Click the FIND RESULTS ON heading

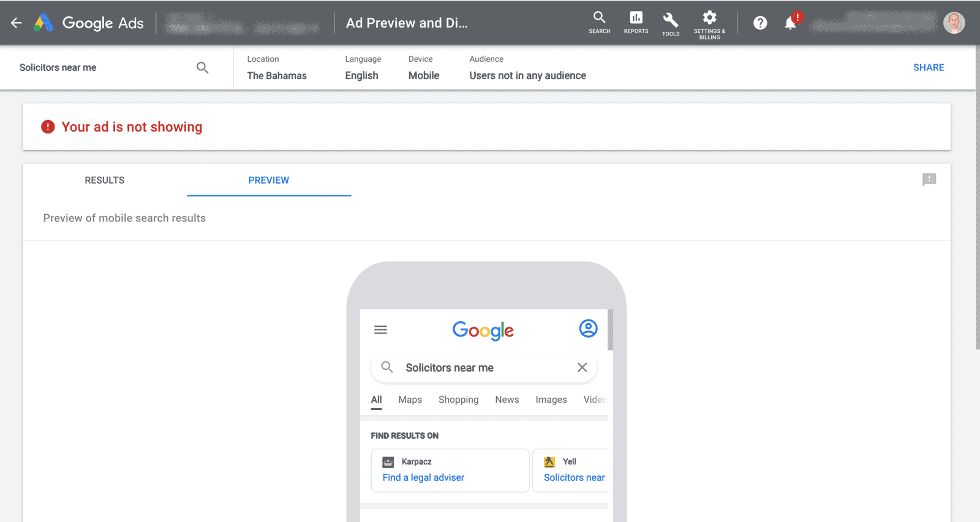point(404,436)
